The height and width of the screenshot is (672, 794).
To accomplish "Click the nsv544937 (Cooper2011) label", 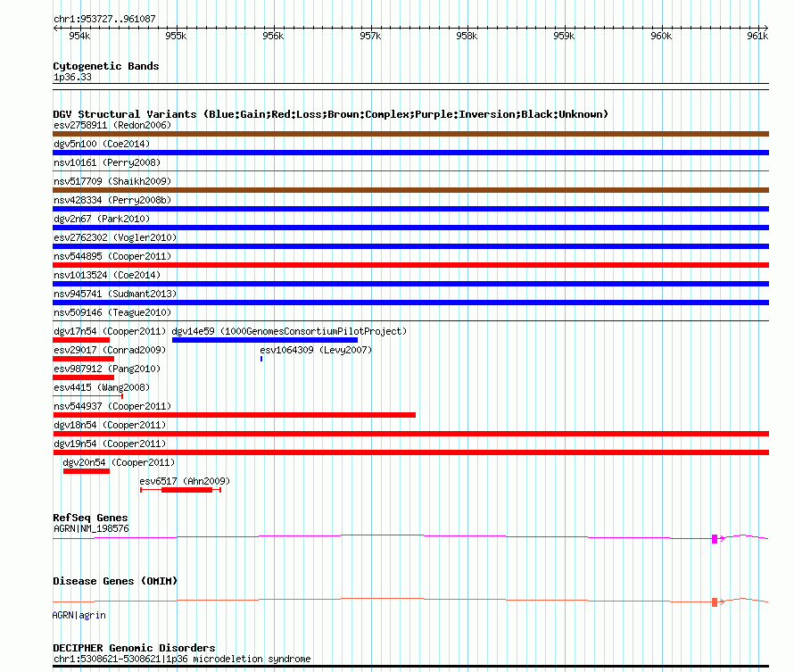I will (112, 406).
